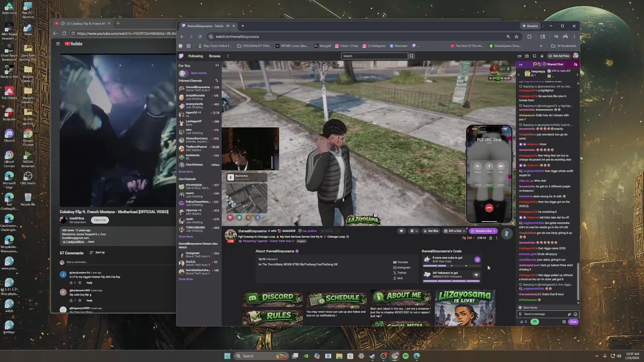The width and height of the screenshot is (644, 362).
Task: Click the Twitch user avatar in top bar
Action: pos(576,56)
